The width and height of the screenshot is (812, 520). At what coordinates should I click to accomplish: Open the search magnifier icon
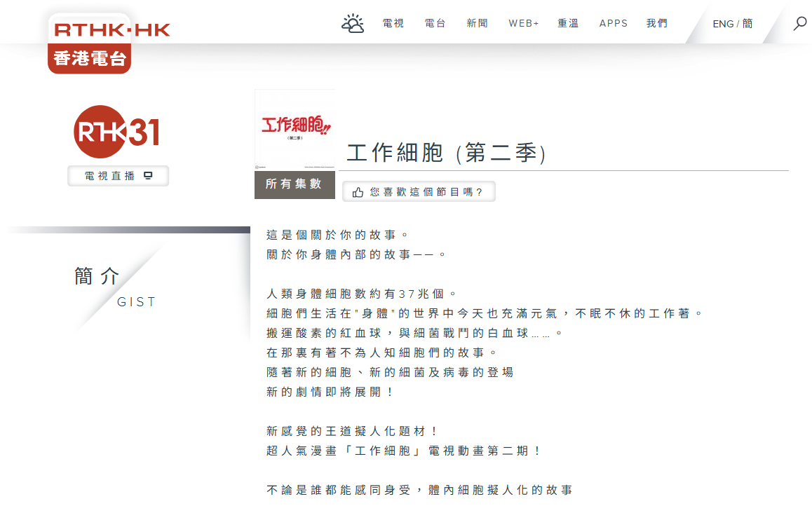point(799,24)
